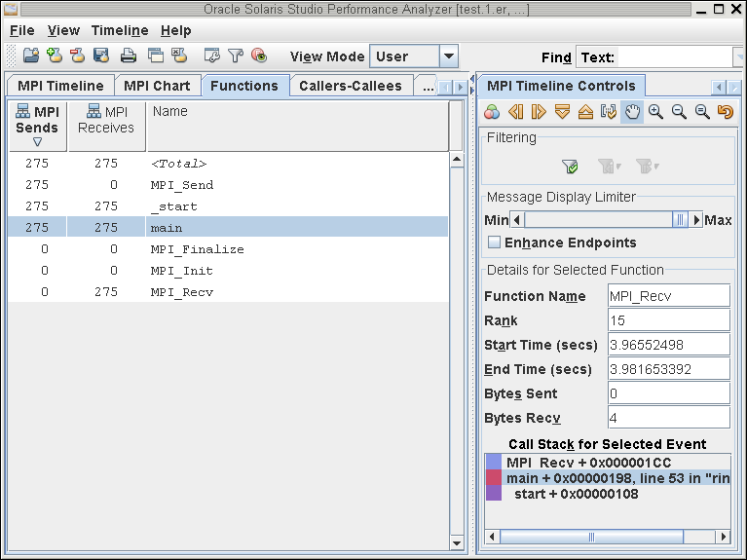Click the Open Experiment folder icon

tap(31, 56)
